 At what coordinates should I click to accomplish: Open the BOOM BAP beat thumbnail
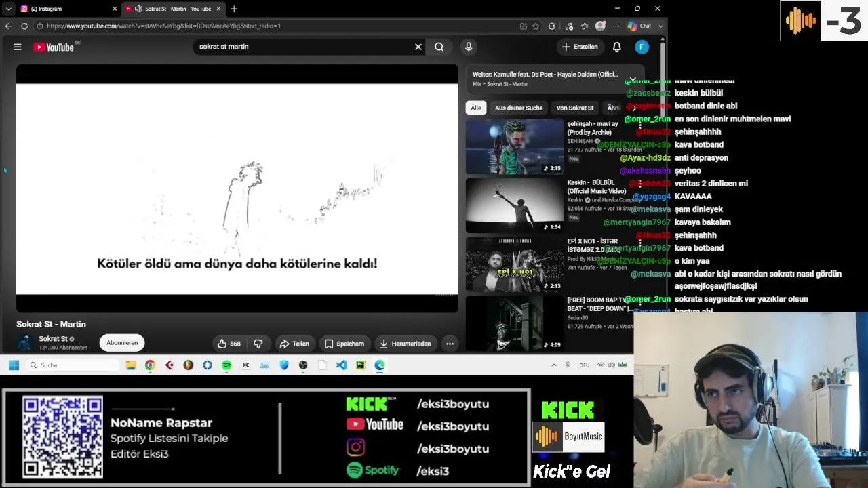(515, 323)
